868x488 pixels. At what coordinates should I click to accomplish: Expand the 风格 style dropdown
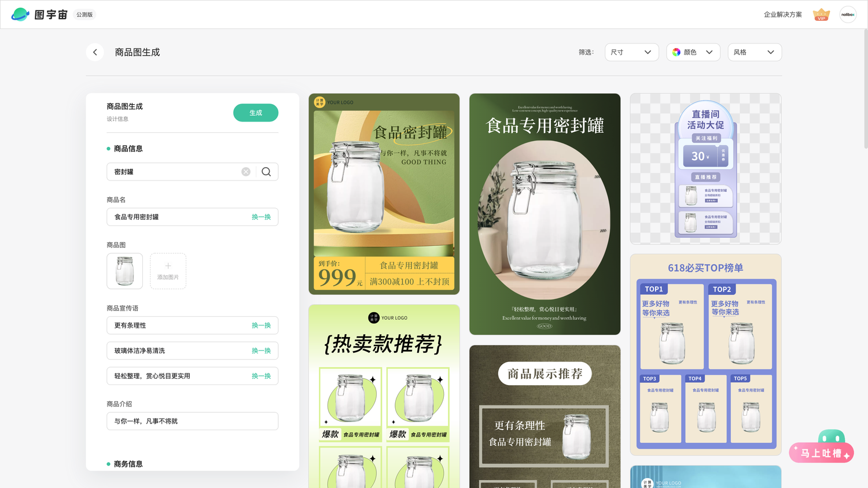point(755,52)
